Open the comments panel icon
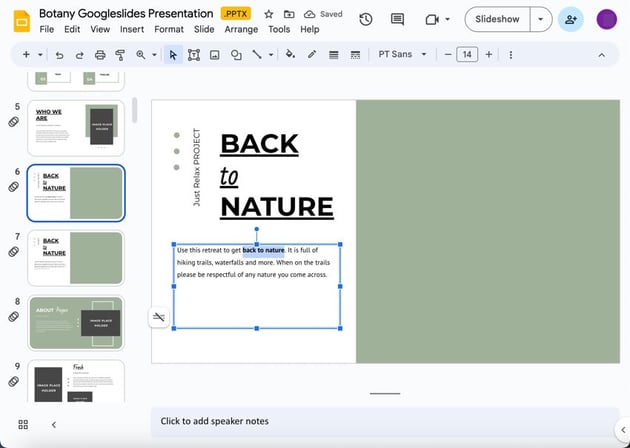This screenshot has width=630, height=448. (x=397, y=19)
